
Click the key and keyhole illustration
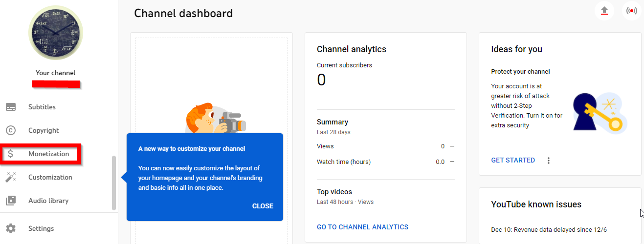[x=600, y=114]
